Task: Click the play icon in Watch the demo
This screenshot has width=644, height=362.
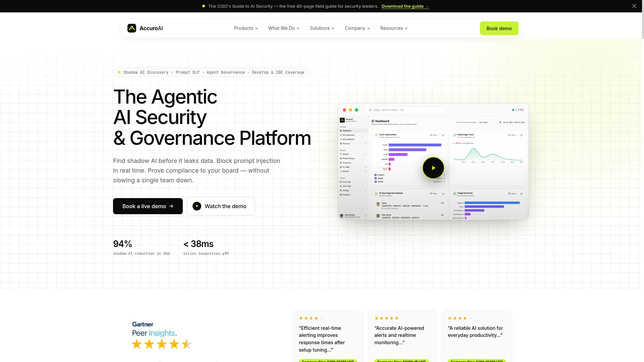Action: 197,206
